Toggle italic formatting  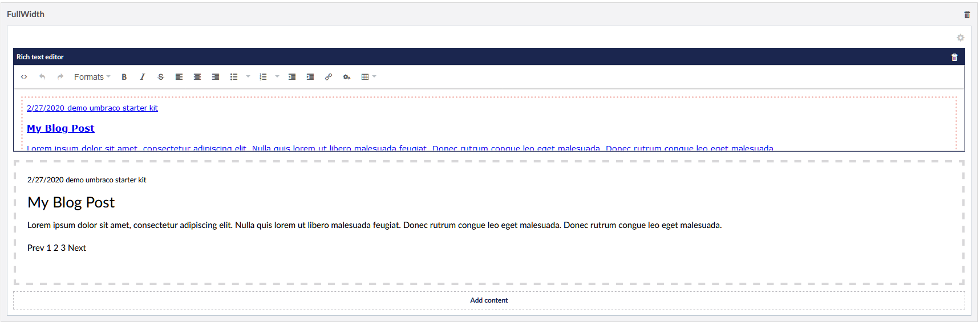click(143, 77)
